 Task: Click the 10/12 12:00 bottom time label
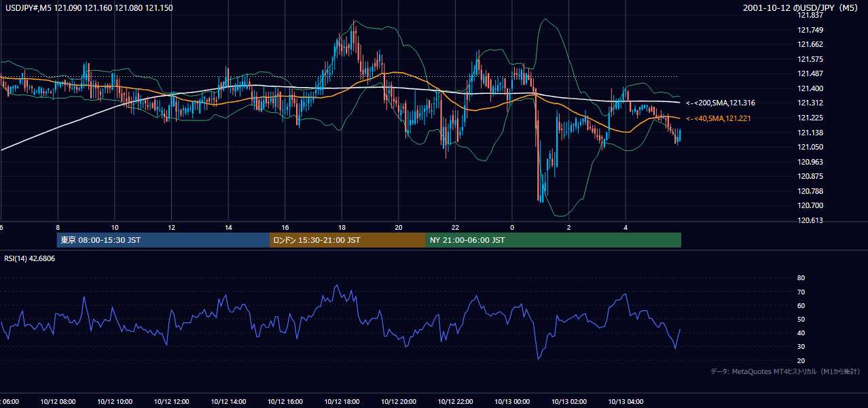pos(171,401)
